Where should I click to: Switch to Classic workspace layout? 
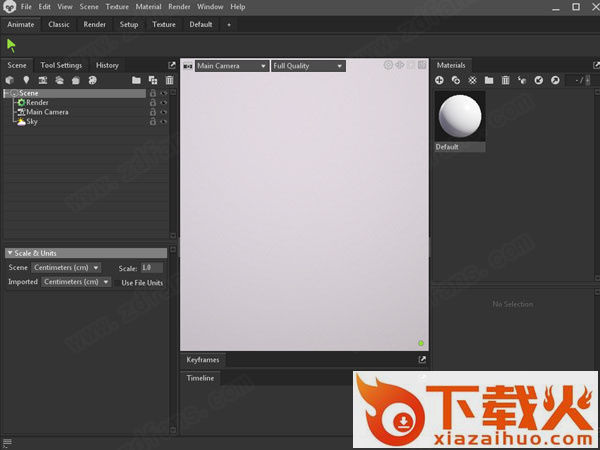click(x=59, y=24)
